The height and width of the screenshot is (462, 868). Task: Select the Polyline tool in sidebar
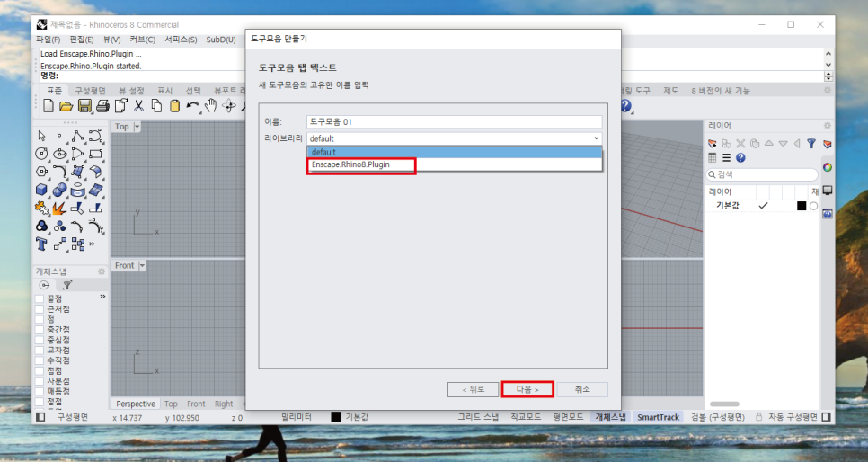[x=77, y=136]
